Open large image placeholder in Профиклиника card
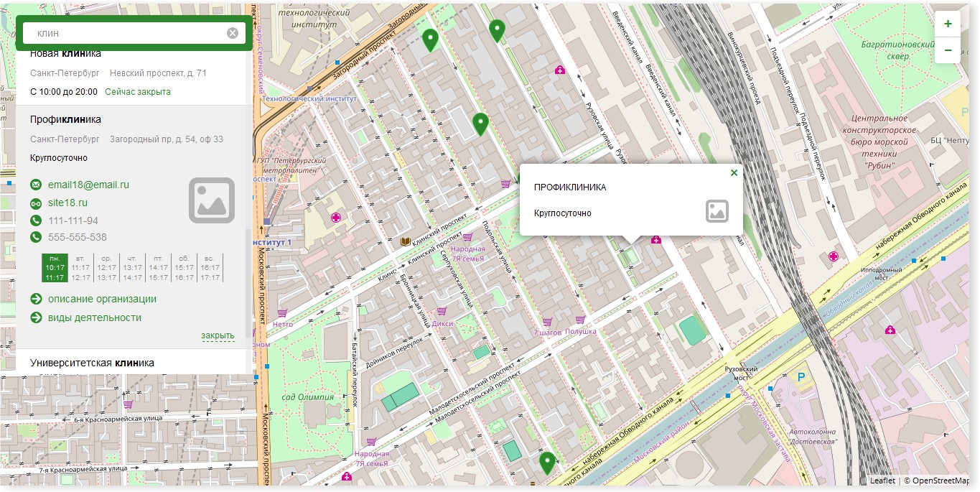 tap(212, 200)
